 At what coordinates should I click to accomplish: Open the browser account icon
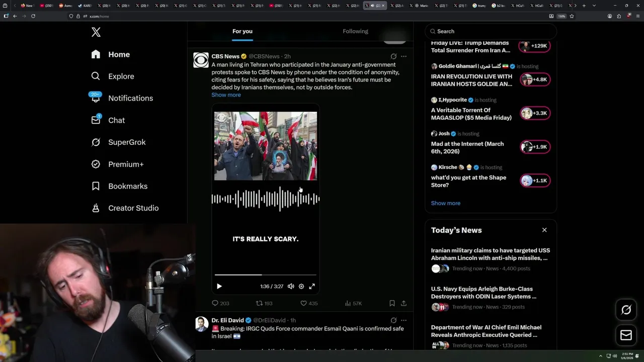point(610,16)
